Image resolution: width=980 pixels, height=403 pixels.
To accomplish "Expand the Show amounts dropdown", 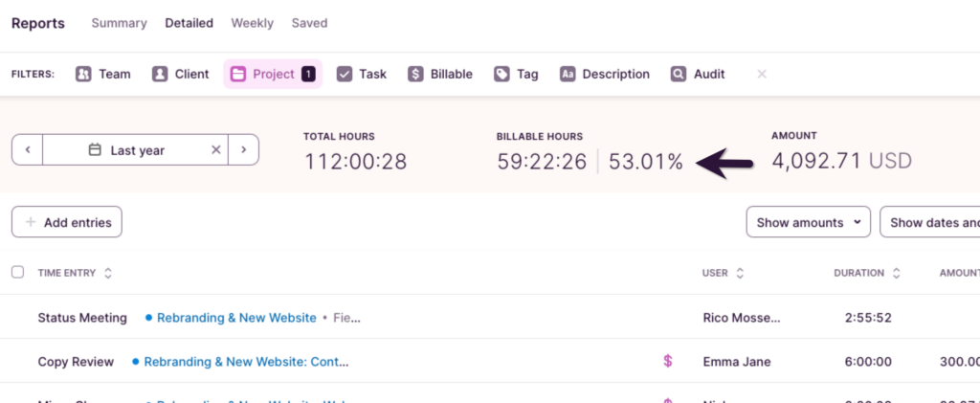I will [808, 222].
